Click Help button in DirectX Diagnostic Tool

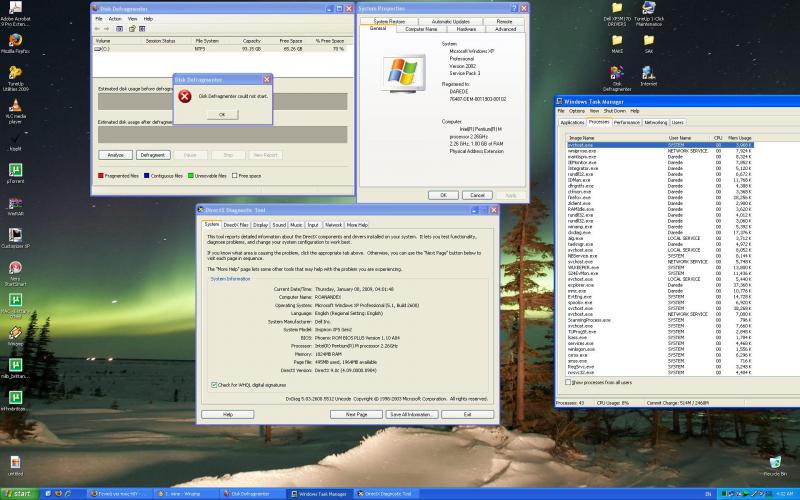(x=228, y=415)
